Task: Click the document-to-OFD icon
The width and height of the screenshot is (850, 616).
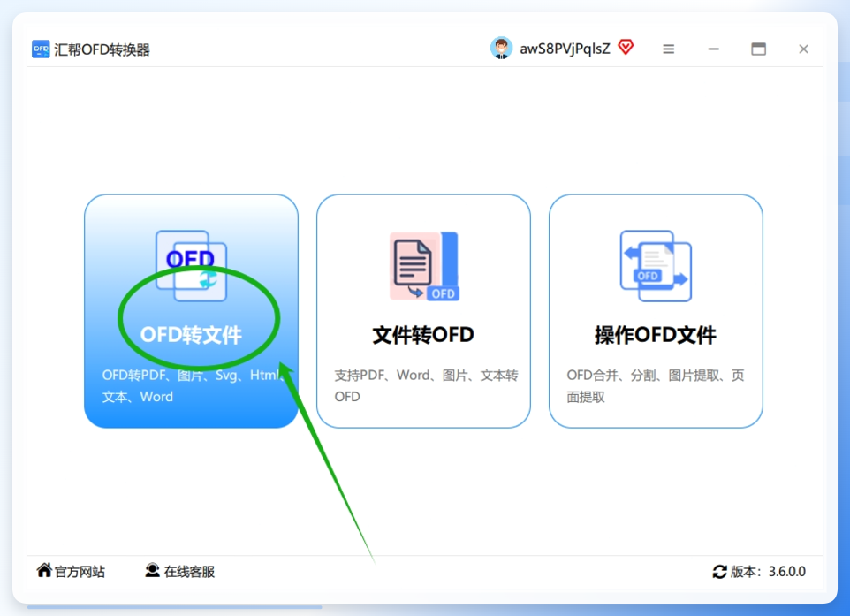Action: [x=424, y=266]
